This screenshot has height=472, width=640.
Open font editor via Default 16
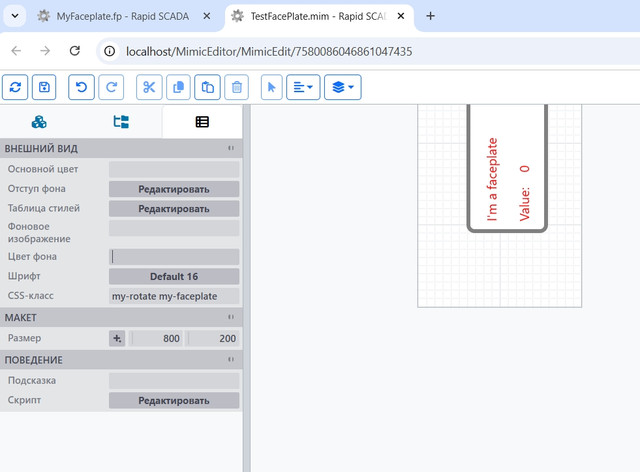[x=174, y=276]
